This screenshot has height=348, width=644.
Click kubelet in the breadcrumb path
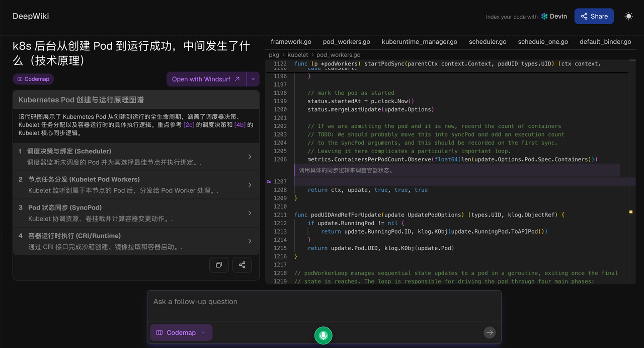[298, 55]
